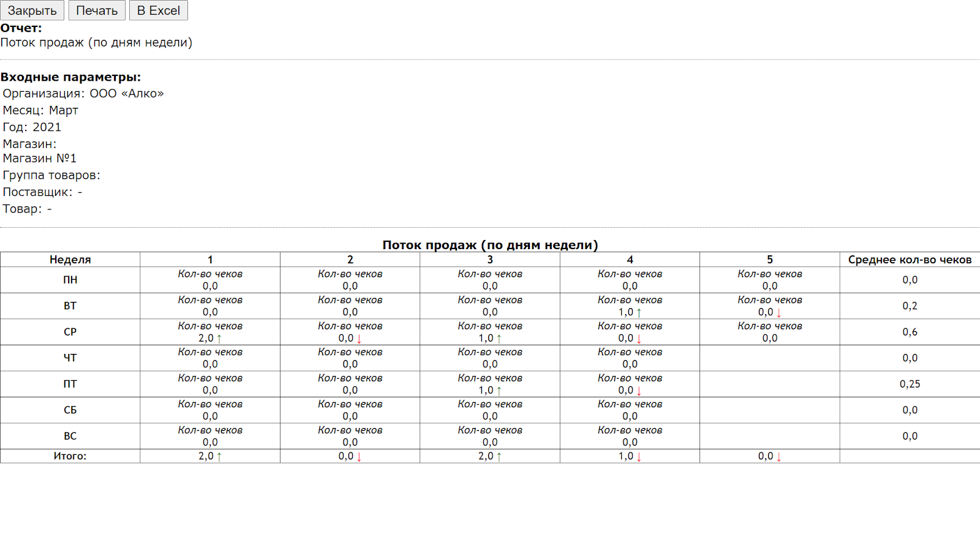Viewport: 980px width, 551px height.
Task: Click the Закрыть button
Action: pos(32,10)
